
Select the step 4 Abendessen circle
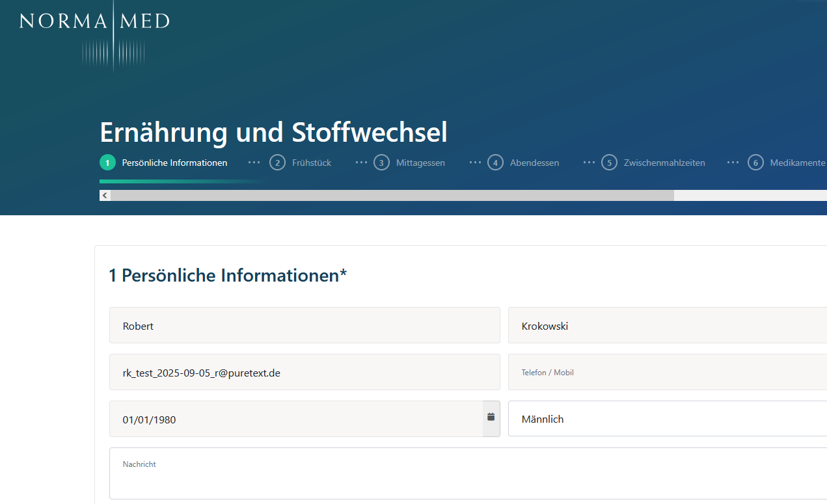point(496,163)
